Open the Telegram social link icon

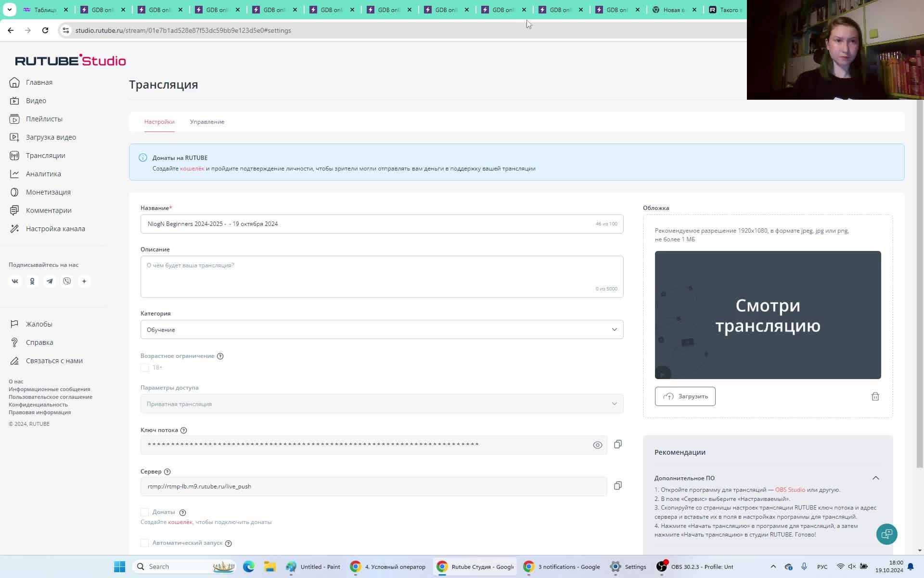click(x=50, y=281)
